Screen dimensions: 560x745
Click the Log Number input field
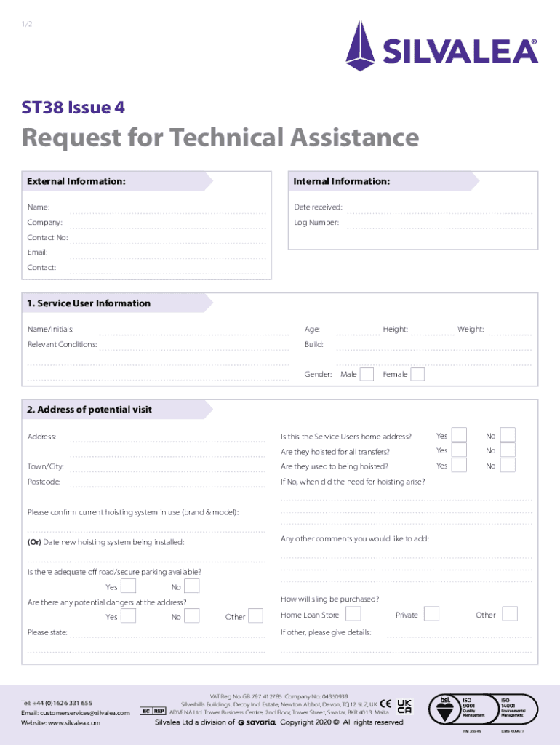[438, 223]
